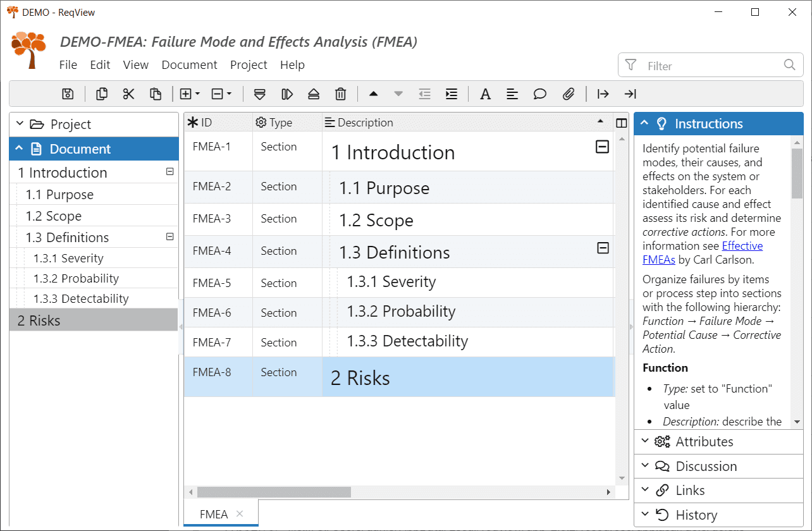Image resolution: width=812 pixels, height=531 pixels.
Task: Collapse the Document pane header
Action: pos(94,149)
